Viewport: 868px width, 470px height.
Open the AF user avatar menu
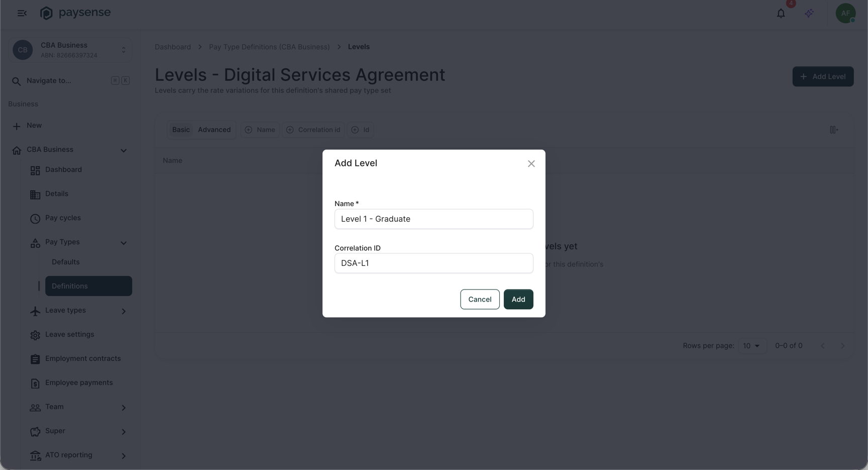click(845, 13)
